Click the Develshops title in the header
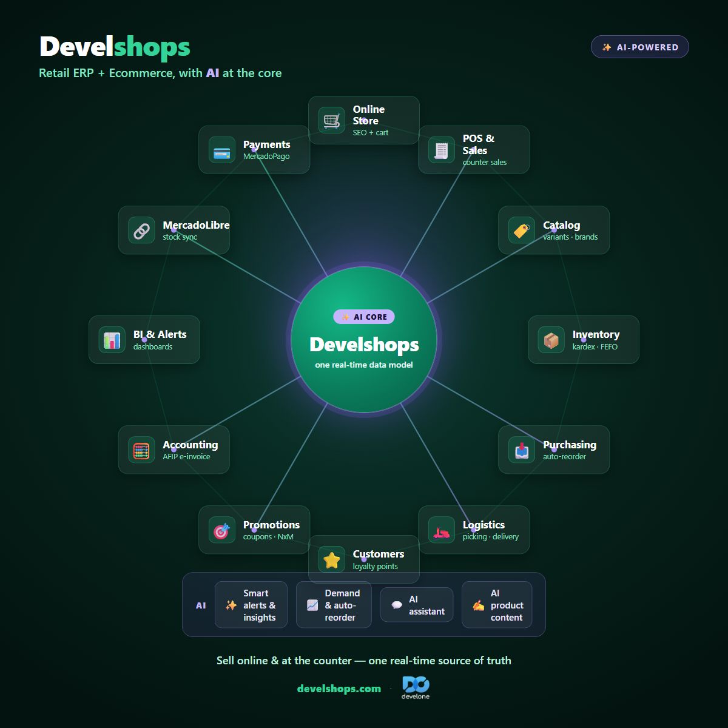The height and width of the screenshot is (728, 728). [115, 47]
